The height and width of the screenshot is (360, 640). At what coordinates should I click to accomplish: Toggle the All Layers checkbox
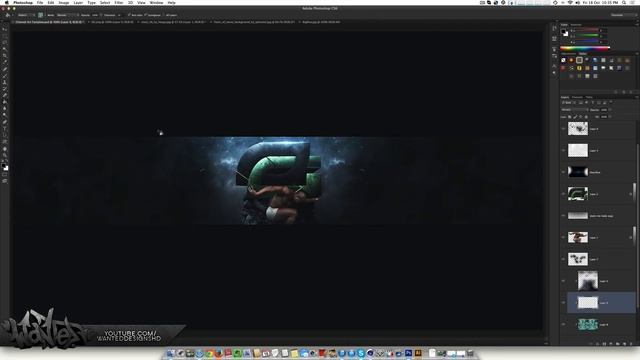pyautogui.click(x=164, y=15)
